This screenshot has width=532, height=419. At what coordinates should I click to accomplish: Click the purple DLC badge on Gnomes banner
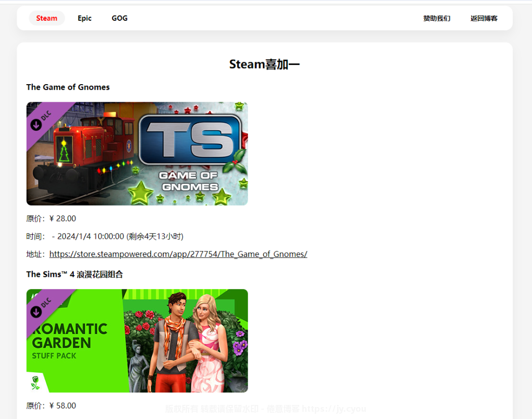coord(42,119)
